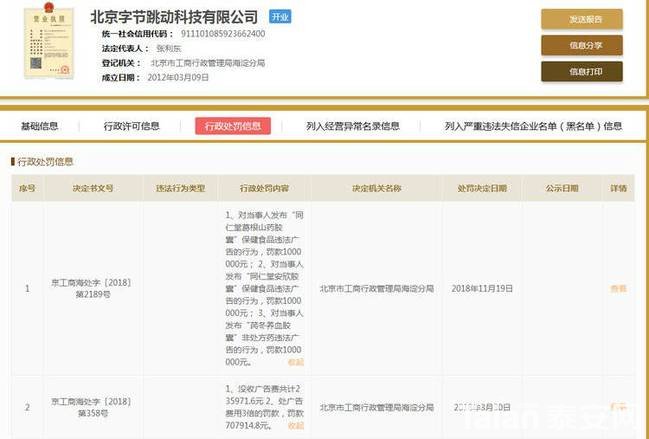Screen dimensions: 649x439
Task: Click the 决定机关名称 column header
Action: [x=377, y=188]
